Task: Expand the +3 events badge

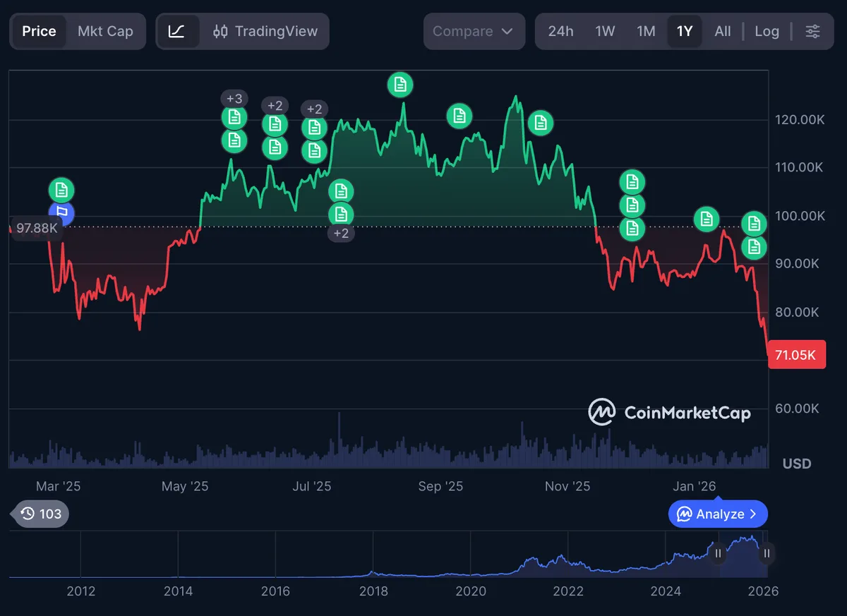Action: 234,98
